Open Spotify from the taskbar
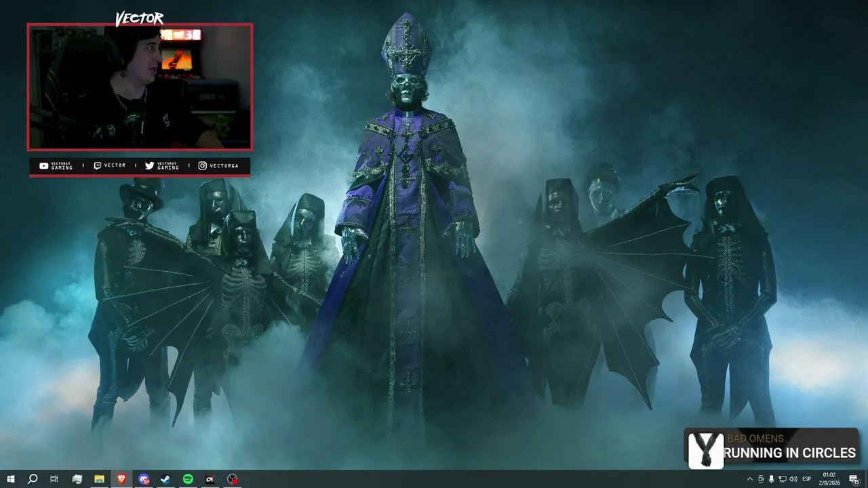This screenshot has height=488, width=868. (188, 479)
